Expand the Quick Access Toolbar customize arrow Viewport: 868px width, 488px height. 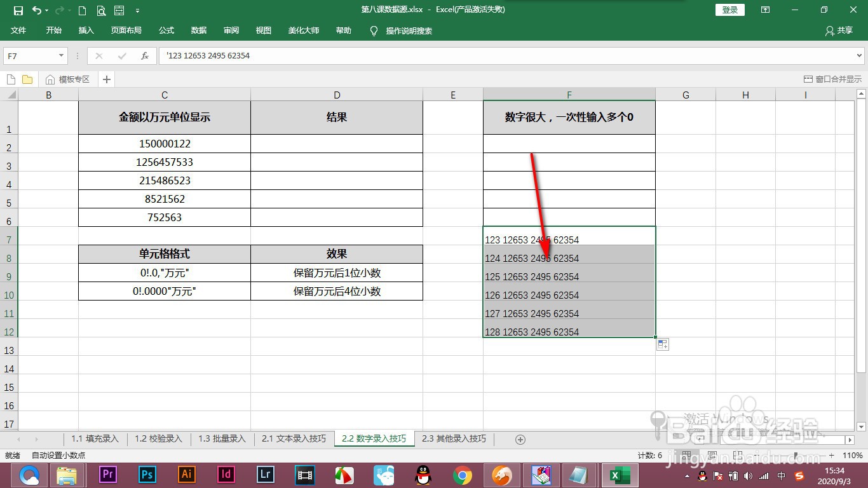(138, 10)
